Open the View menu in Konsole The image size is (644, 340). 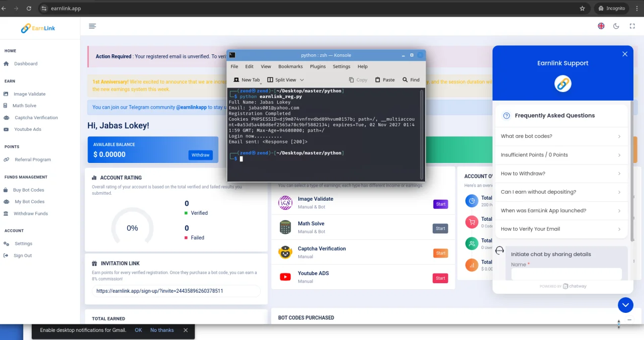pos(266,66)
